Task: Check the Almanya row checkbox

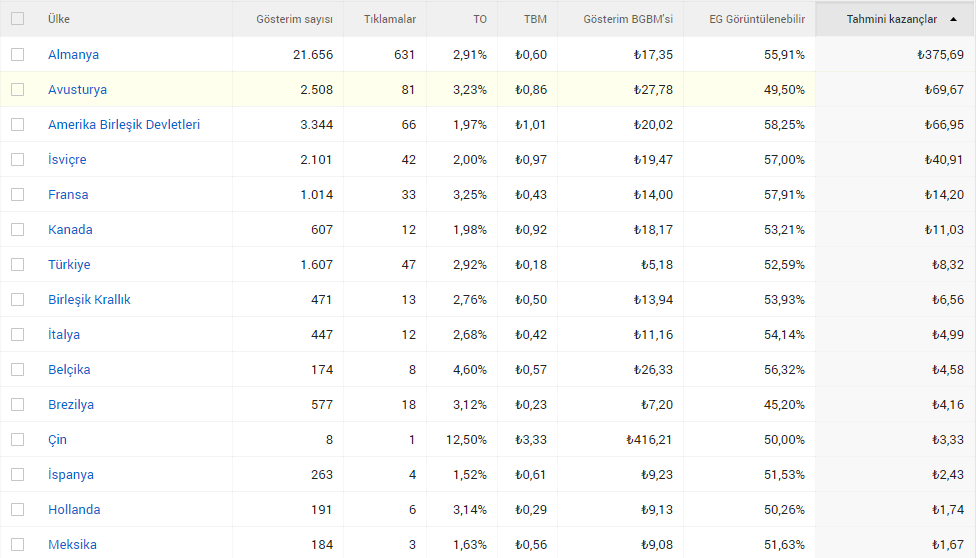Action: (x=17, y=55)
